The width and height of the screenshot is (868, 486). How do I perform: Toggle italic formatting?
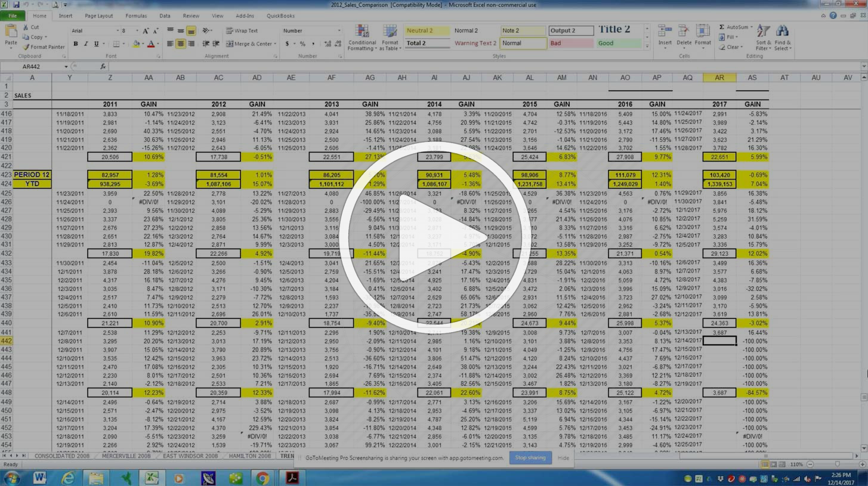pos(86,44)
